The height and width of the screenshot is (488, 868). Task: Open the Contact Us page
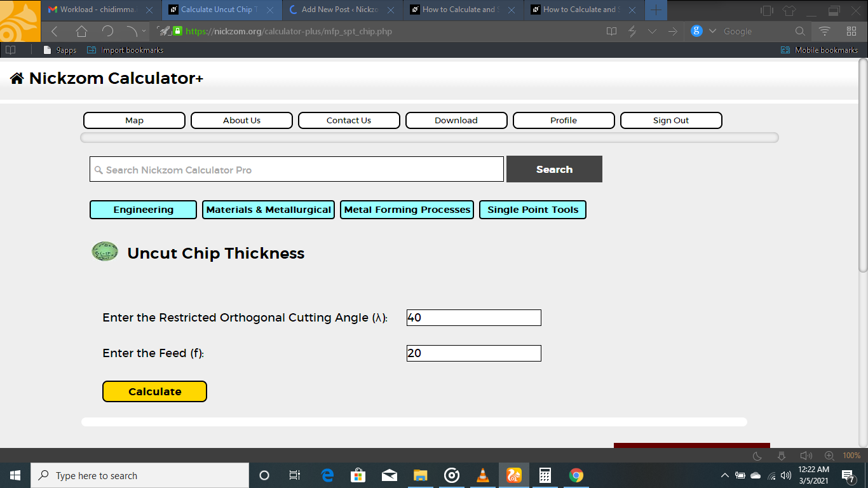coord(349,120)
